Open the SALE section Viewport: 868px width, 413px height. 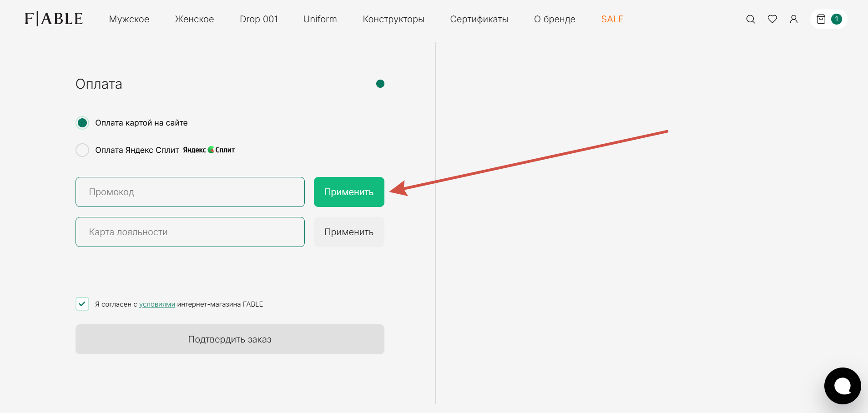(x=612, y=19)
